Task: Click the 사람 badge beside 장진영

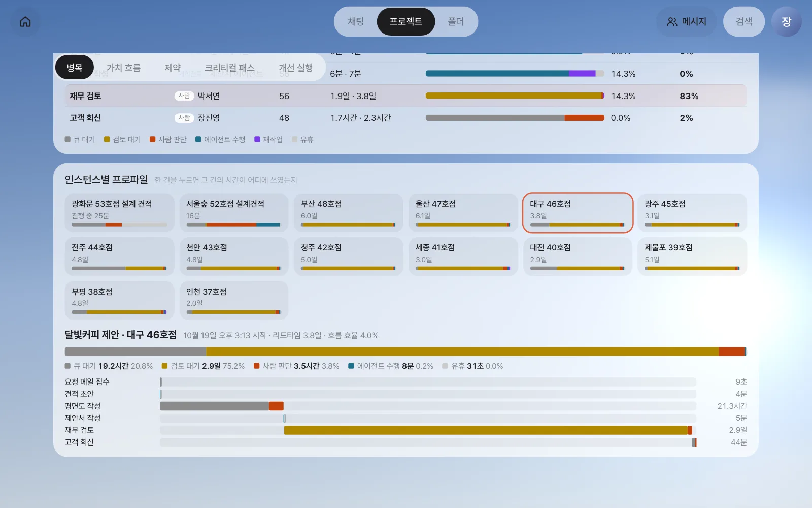Action: (184, 118)
